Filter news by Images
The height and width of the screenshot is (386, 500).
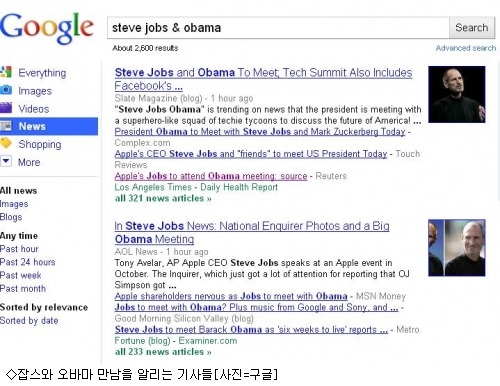[14, 204]
